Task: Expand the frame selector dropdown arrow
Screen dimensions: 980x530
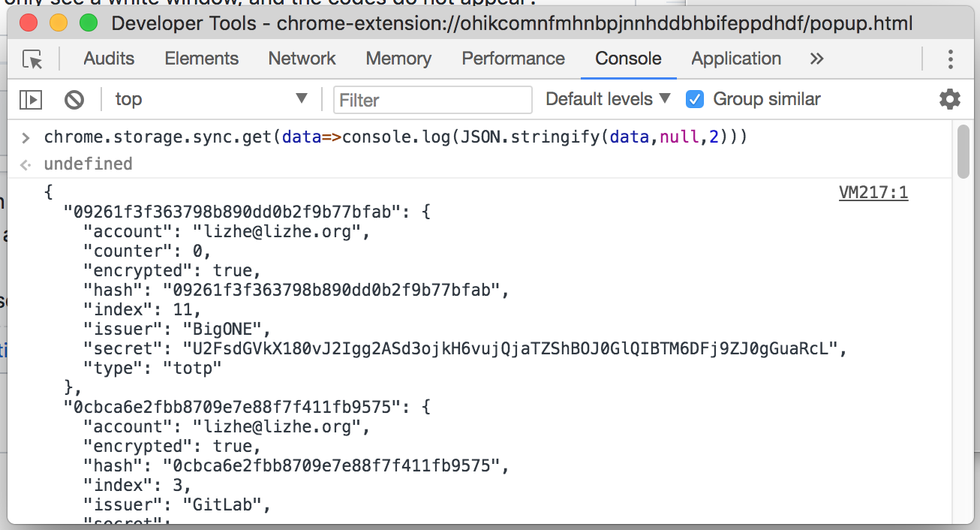Action: (301, 98)
